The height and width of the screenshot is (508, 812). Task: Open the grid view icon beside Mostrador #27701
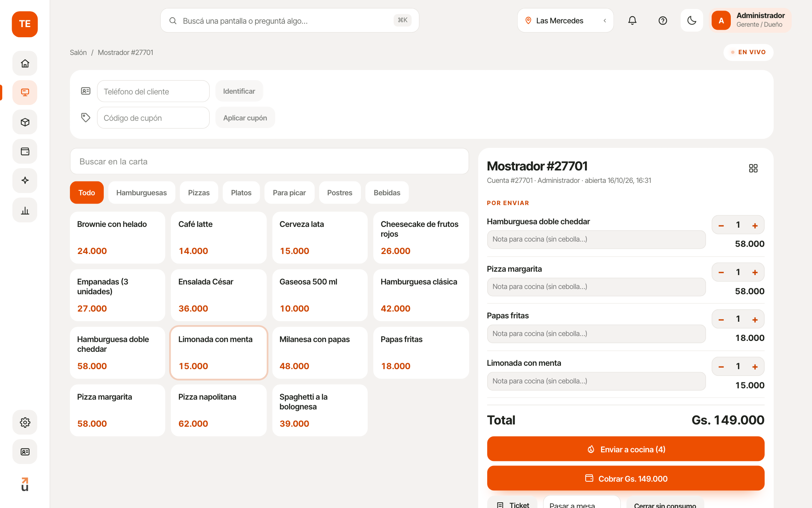753,168
